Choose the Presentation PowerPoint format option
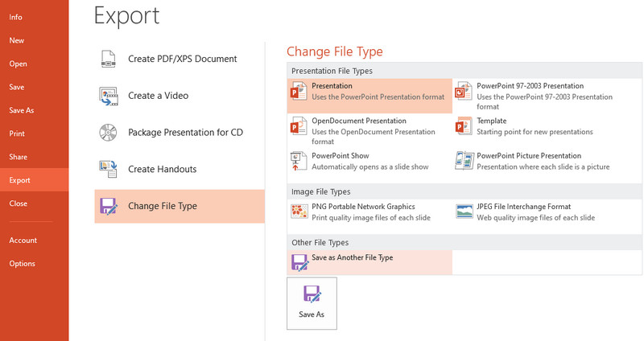644x341 pixels. 369,96
